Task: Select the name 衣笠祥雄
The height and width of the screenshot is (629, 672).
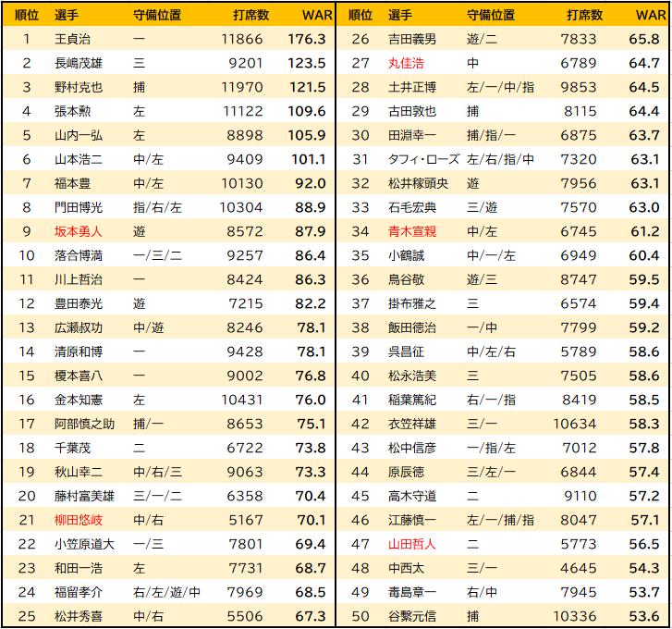Action: pos(412,424)
